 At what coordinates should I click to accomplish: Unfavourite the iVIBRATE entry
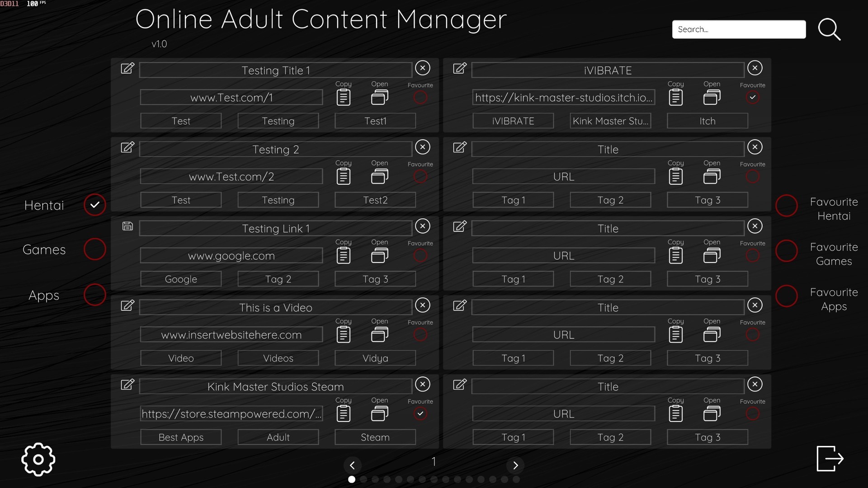[752, 97]
